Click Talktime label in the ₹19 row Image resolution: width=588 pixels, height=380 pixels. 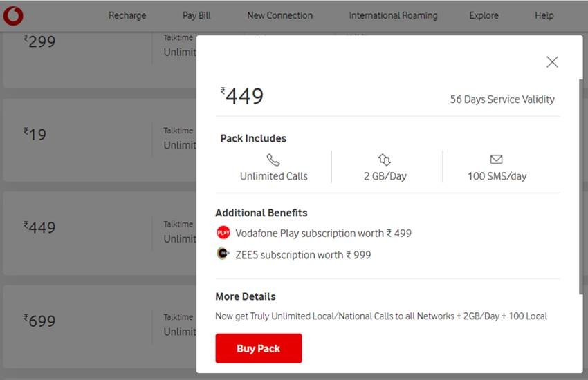(x=178, y=131)
